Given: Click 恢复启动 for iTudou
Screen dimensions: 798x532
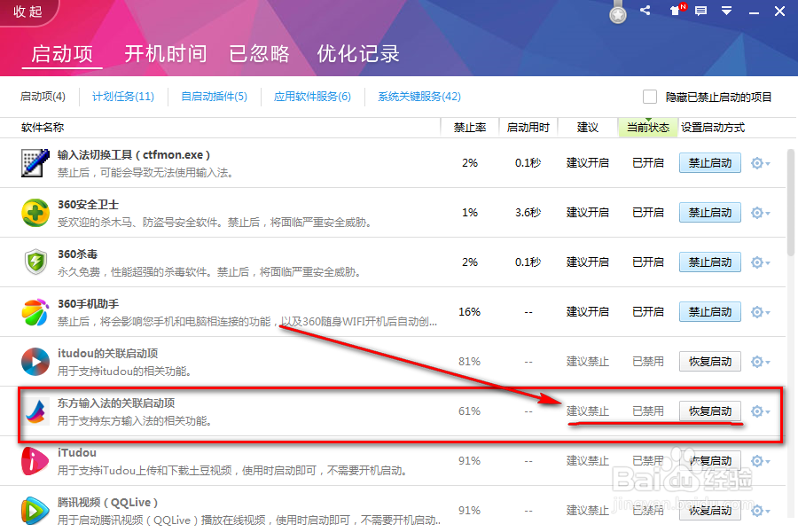Looking at the screenshot, I should tap(710, 461).
